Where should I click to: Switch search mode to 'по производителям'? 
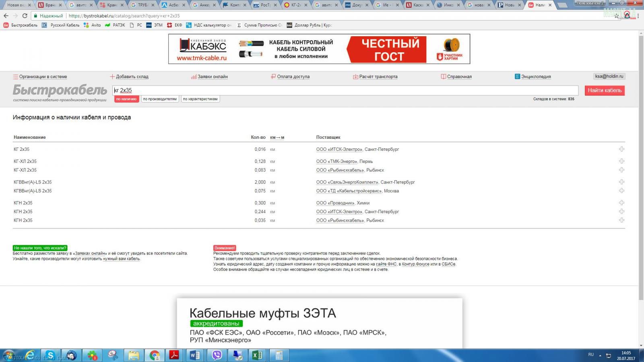pyautogui.click(x=160, y=99)
